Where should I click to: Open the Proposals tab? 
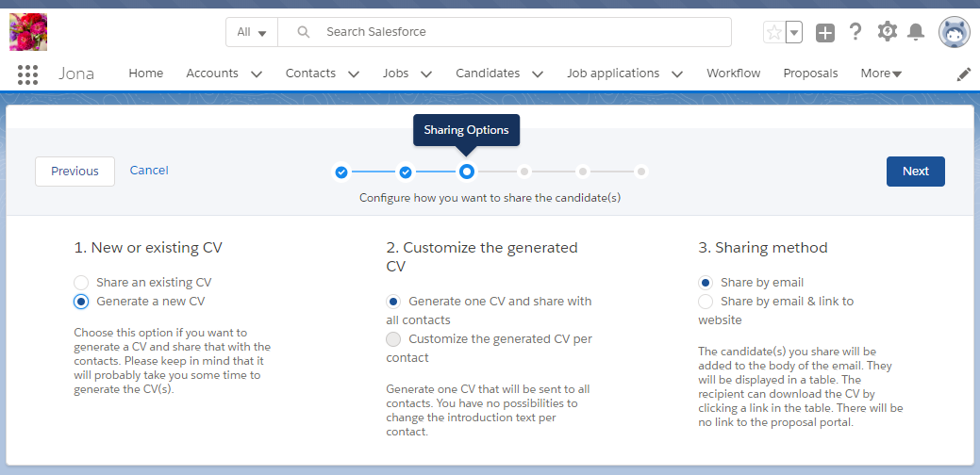(x=810, y=74)
